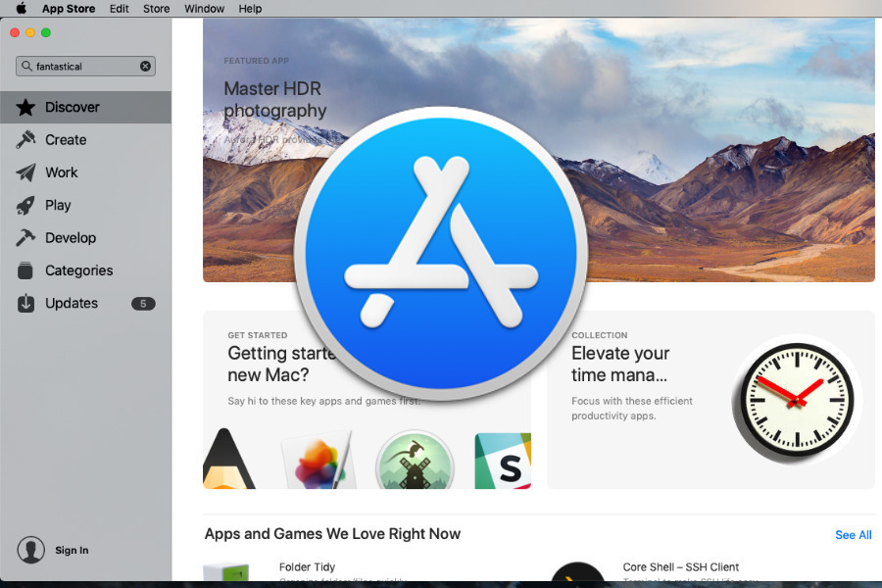Screen dimensions: 882x588
Task: Open the Folder Tidy app listing
Action: tap(307, 567)
